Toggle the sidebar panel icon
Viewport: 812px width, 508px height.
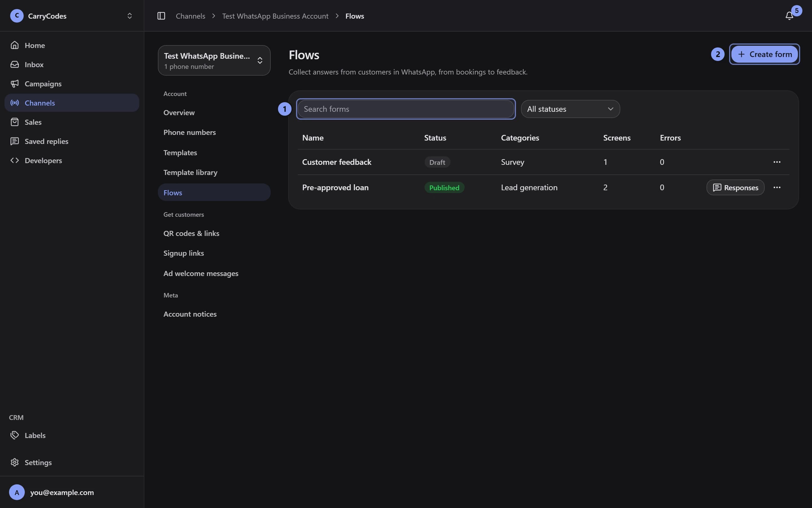pyautogui.click(x=161, y=16)
